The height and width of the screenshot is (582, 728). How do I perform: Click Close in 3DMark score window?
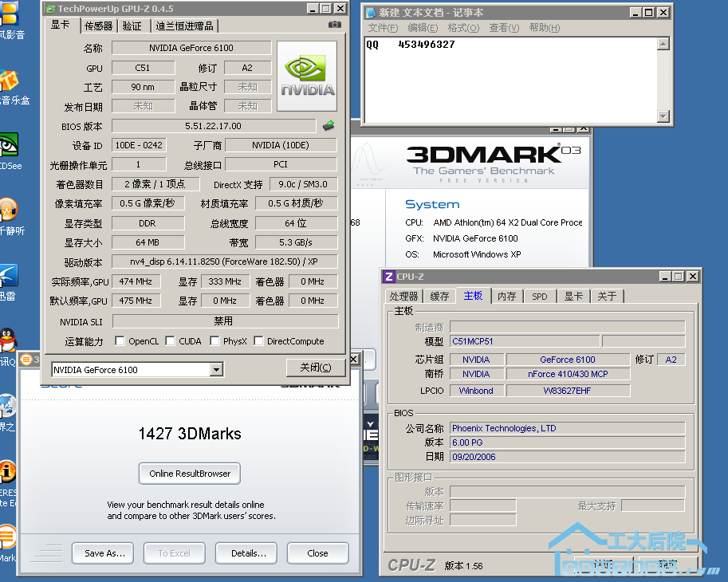coord(318,553)
